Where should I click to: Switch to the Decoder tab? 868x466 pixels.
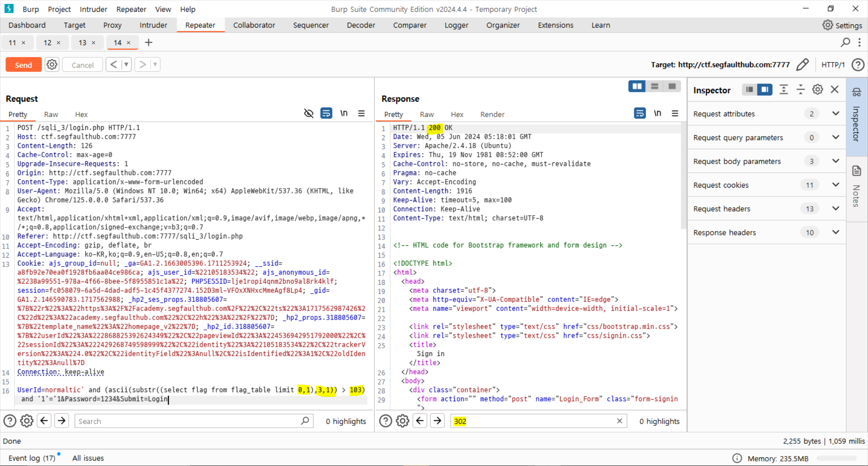[361, 25]
